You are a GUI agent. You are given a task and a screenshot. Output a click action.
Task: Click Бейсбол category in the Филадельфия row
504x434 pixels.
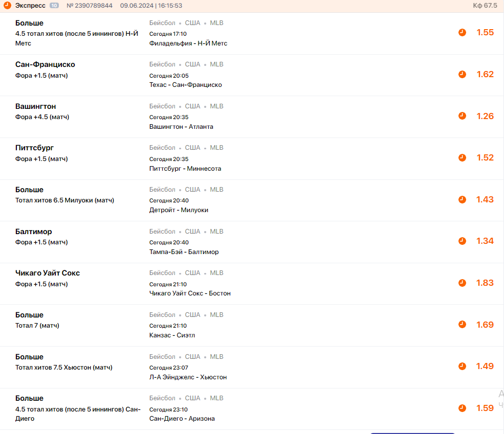tap(162, 23)
